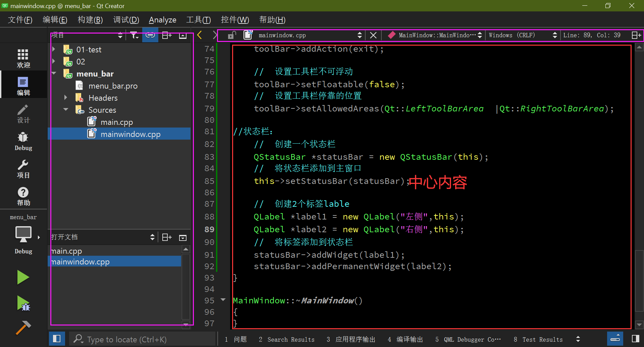This screenshot has height=347, width=644.
Task: Open the mainwindow.cpp document selector dropdown
Action: click(360, 35)
